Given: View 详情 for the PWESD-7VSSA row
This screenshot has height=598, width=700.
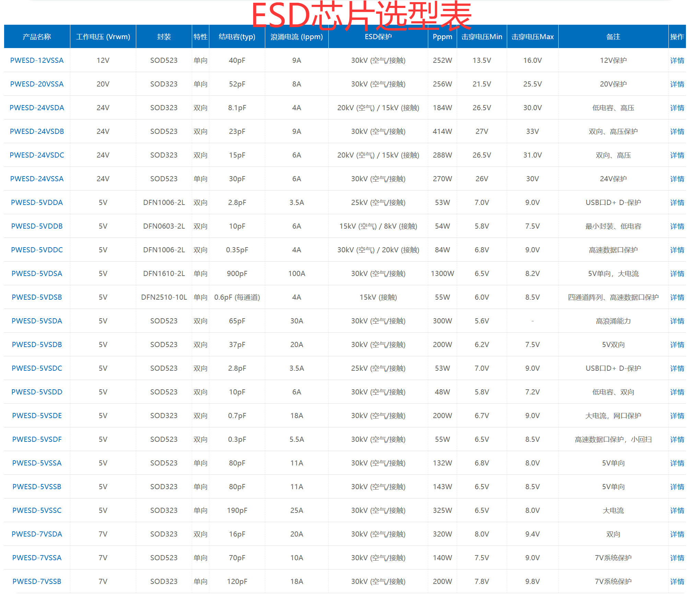Looking at the screenshot, I should pyautogui.click(x=677, y=558).
